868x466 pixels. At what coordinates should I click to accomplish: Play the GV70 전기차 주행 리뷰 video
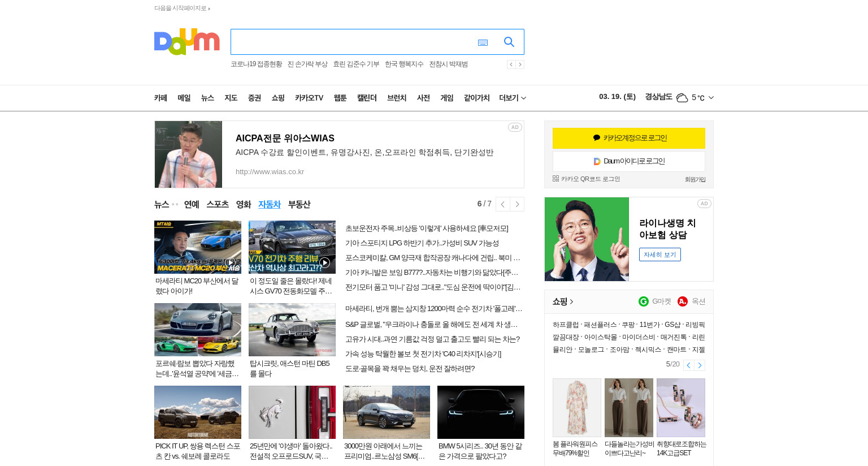point(292,247)
